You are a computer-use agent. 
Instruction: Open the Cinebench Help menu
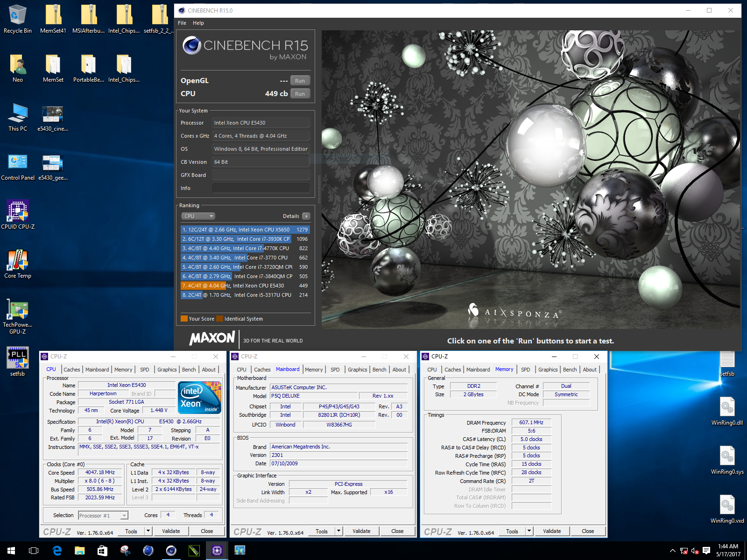[198, 23]
